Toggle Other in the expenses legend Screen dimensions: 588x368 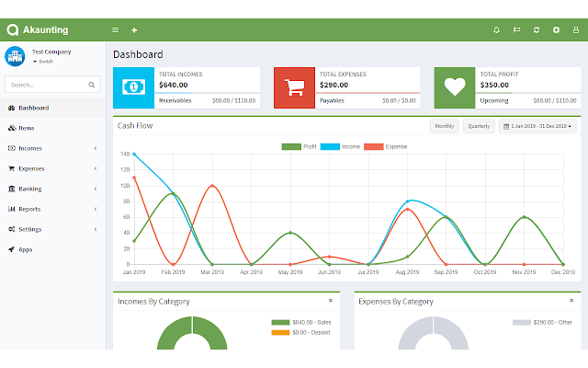click(542, 322)
